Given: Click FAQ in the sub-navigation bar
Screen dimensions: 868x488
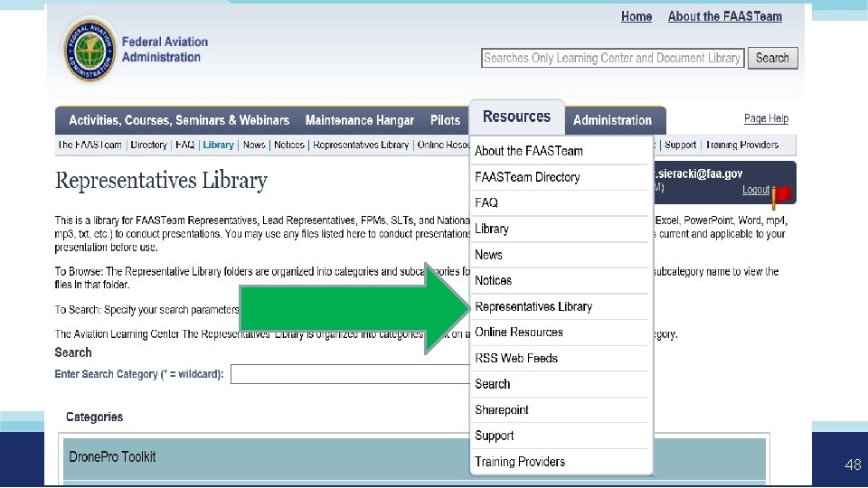Looking at the screenshot, I should coord(184,145).
